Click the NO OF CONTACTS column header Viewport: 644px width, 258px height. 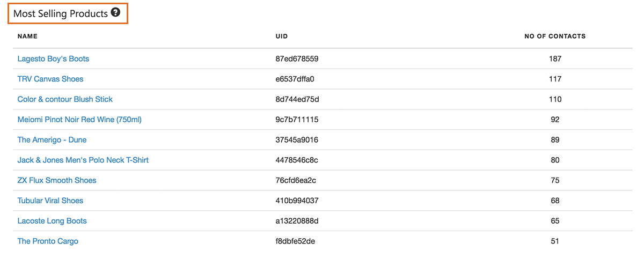(555, 36)
